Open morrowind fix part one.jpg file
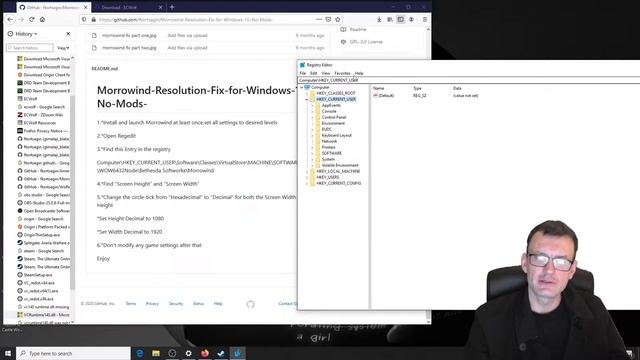Viewport: 640px width, 360px height. tap(129, 36)
